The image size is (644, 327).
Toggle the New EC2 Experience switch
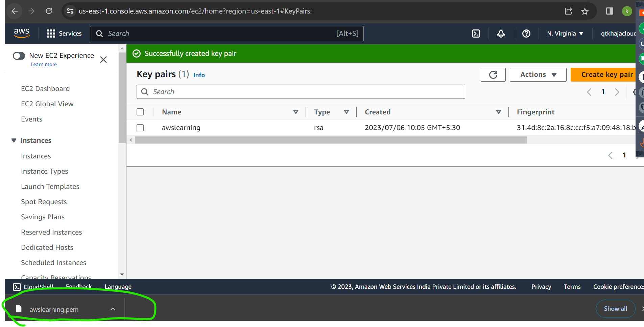coord(19,56)
